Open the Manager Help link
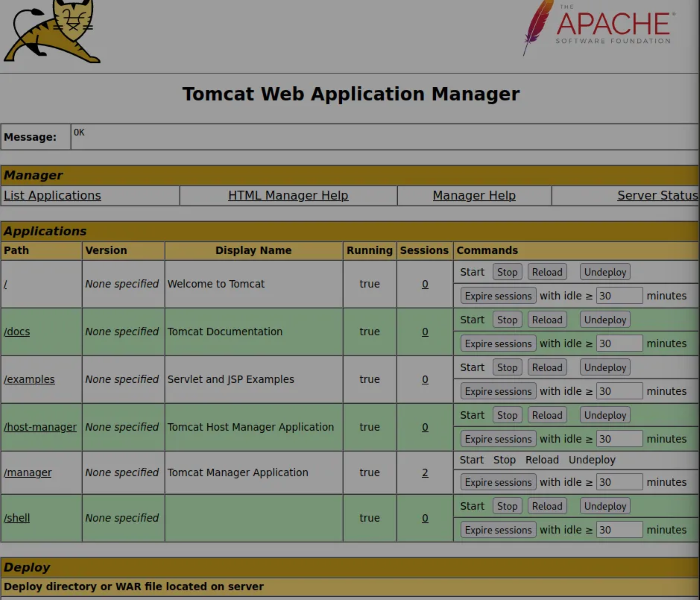The width and height of the screenshot is (700, 600). point(474,196)
